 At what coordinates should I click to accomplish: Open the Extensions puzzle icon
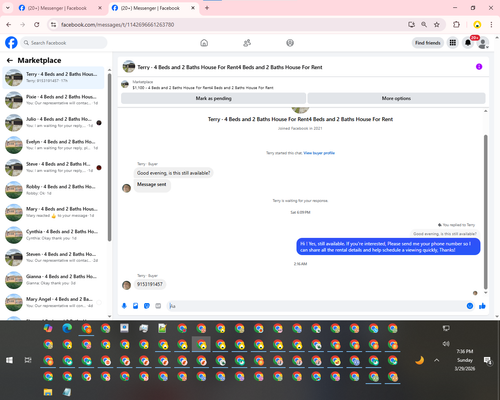456,24
